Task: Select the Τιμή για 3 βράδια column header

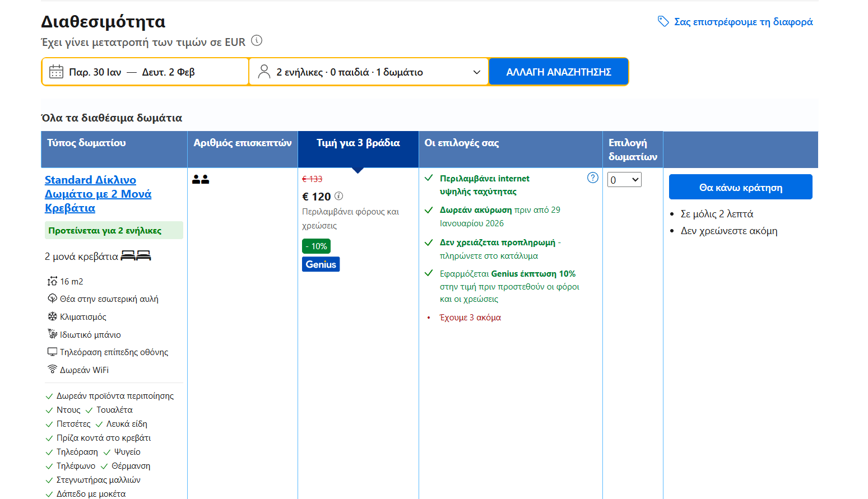Action: (x=358, y=143)
